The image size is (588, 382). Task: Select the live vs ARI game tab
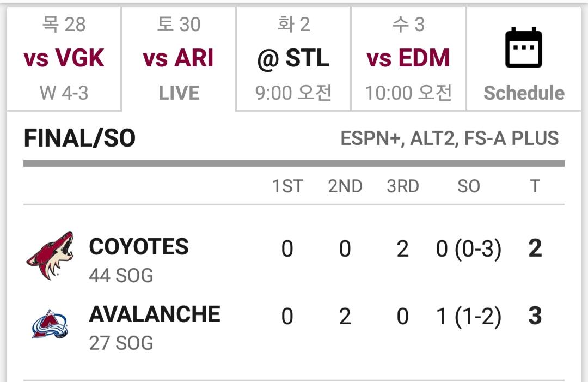pyautogui.click(x=179, y=58)
